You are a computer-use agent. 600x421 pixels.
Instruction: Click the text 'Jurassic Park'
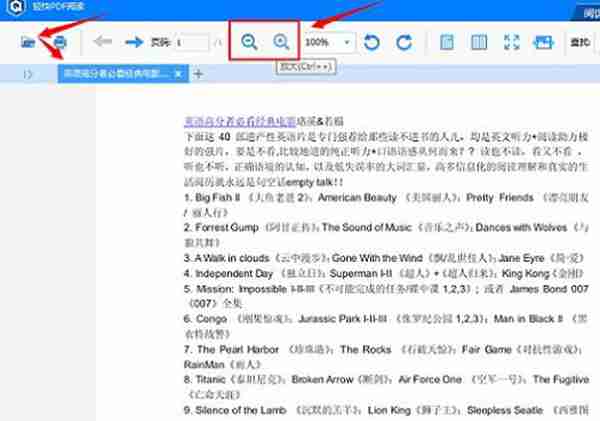tap(330, 319)
